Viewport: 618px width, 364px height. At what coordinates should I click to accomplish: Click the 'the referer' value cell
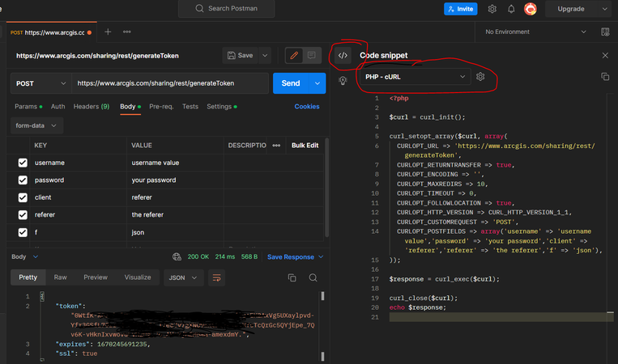[x=175, y=214]
